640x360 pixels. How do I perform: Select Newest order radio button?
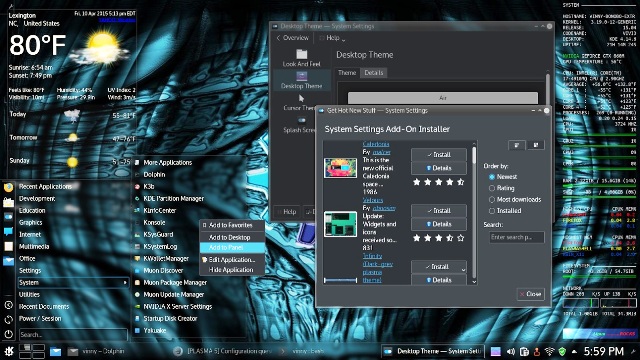[x=492, y=177]
